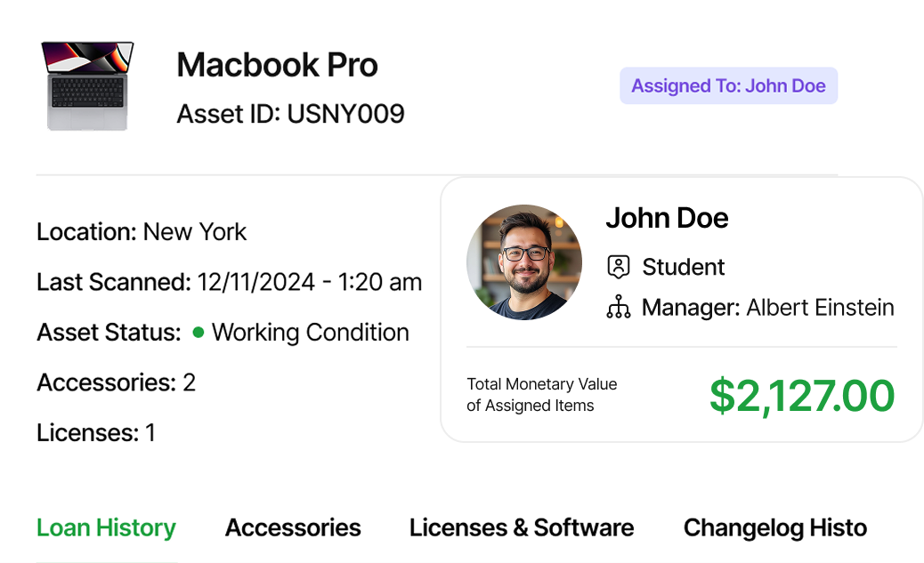Click the Location: New York field
Image resolution: width=924 pixels, height=563 pixels.
tap(142, 232)
